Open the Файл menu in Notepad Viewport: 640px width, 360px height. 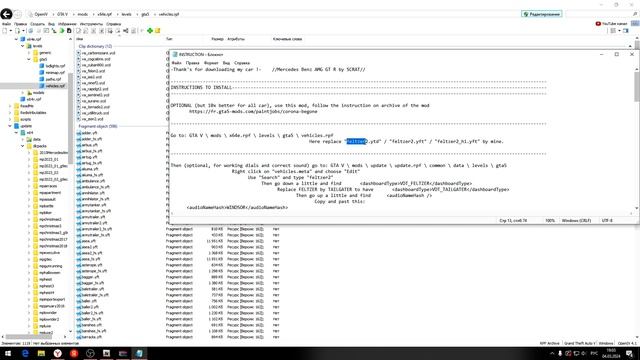[177, 63]
